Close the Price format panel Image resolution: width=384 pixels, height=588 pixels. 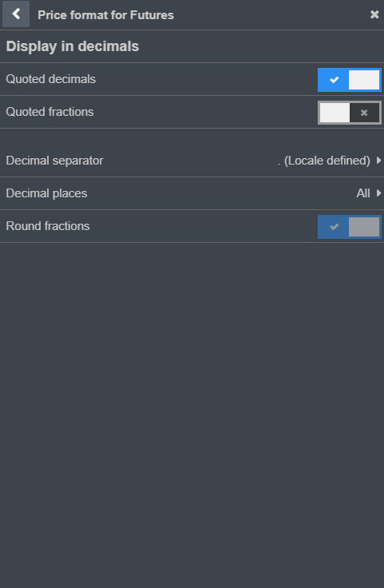click(x=374, y=14)
